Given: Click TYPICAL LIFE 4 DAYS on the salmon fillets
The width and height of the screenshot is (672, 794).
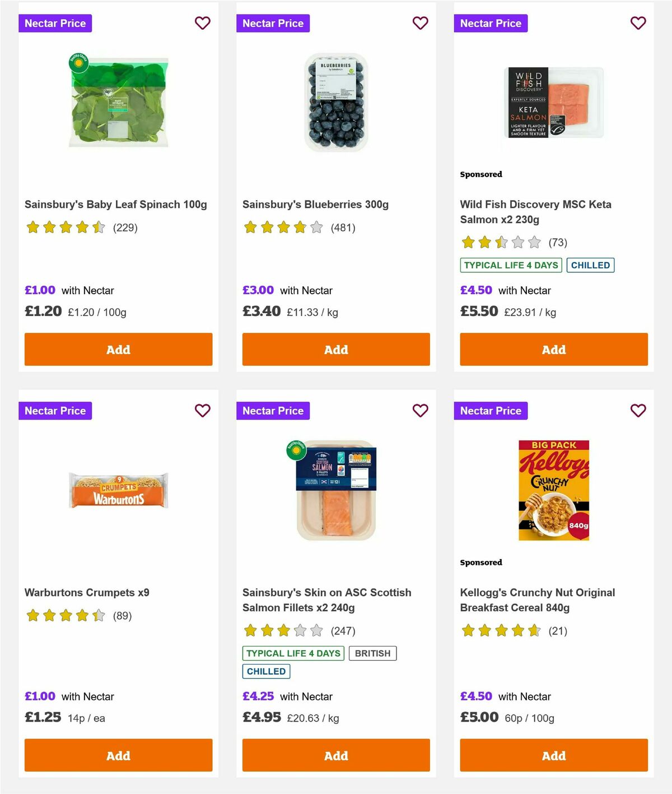Looking at the screenshot, I should 293,653.
